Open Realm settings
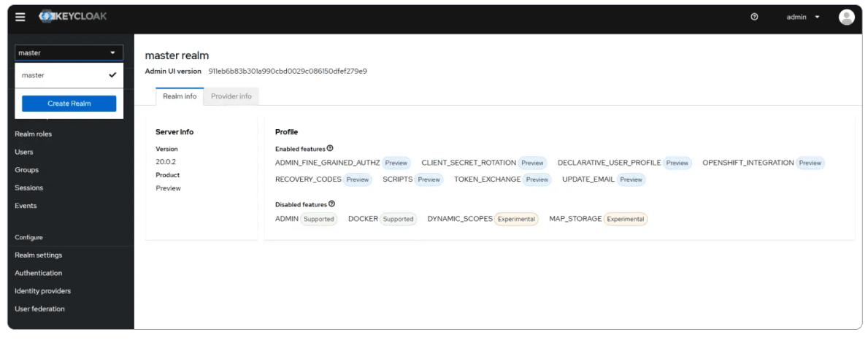The width and height of the screenshot is (868, 340). point(39,255)
